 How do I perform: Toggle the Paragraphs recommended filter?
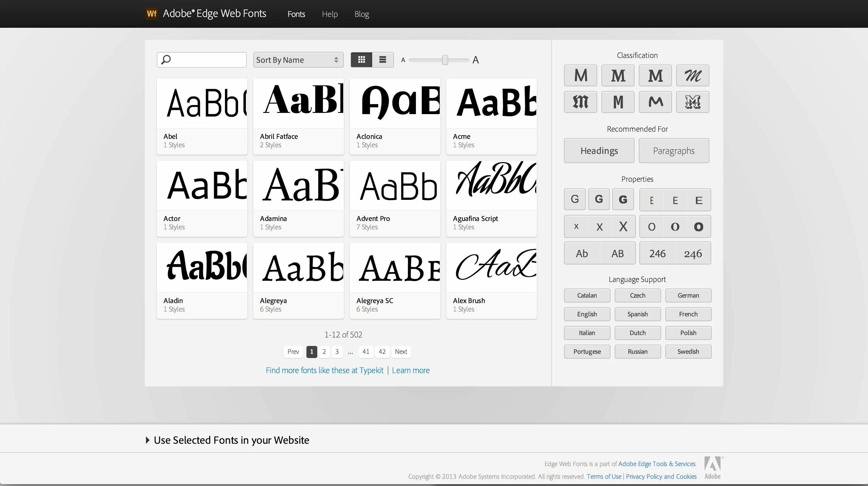pyautogui.click(x=674, y=150)
